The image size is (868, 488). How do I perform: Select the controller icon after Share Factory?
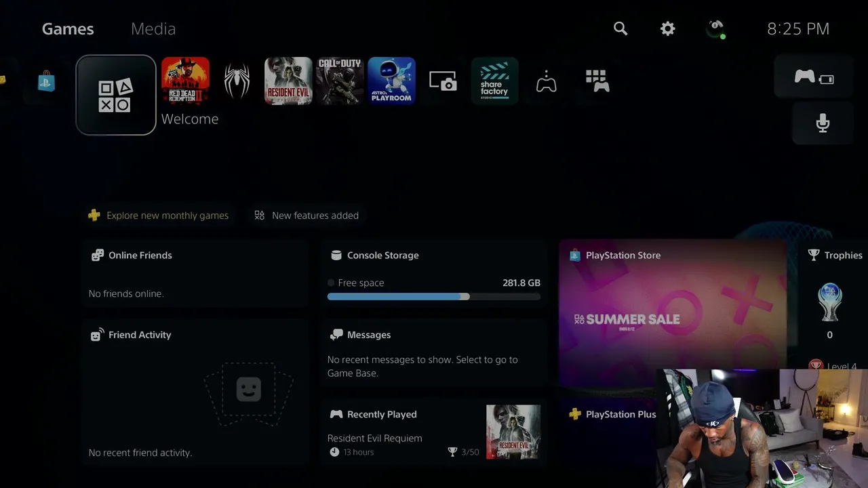click(546, 81)
